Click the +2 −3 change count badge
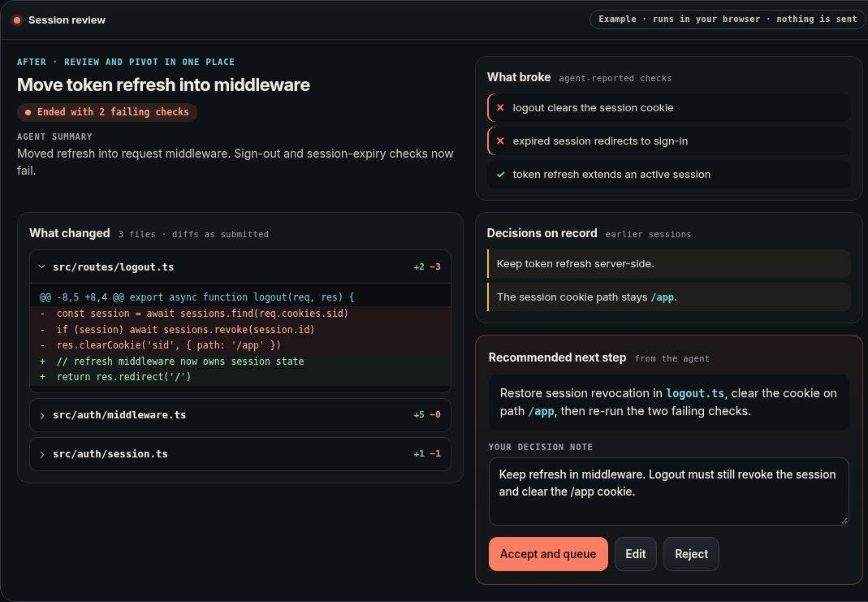868x602 pixels. 427,267
